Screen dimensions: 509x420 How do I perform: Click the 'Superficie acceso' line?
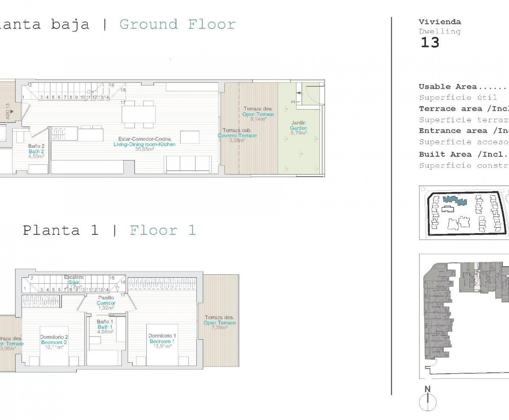pos(464,142)
